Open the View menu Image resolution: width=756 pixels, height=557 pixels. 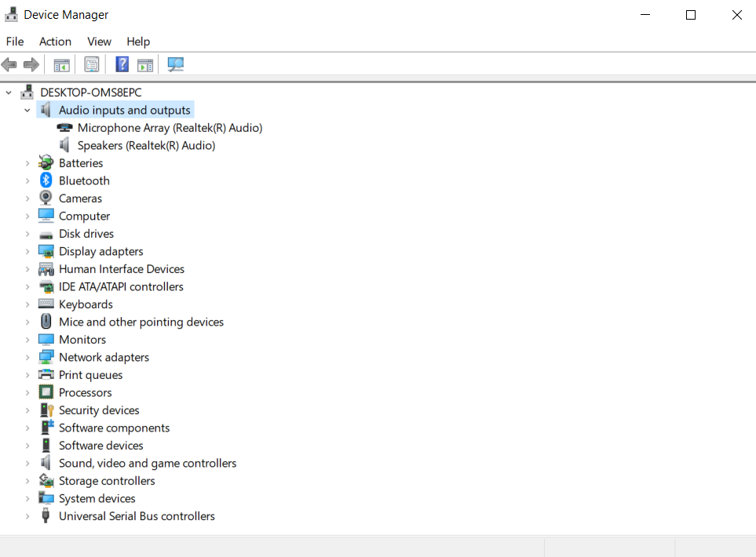[99, 42]
